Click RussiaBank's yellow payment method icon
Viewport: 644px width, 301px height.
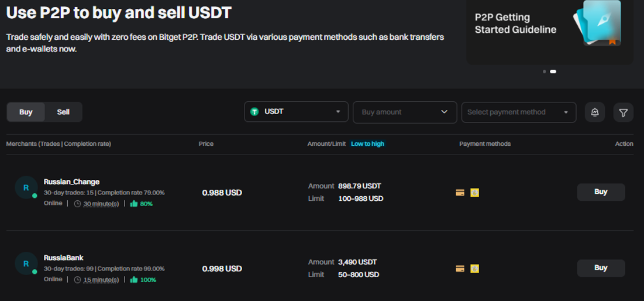[x=474, y=269]
